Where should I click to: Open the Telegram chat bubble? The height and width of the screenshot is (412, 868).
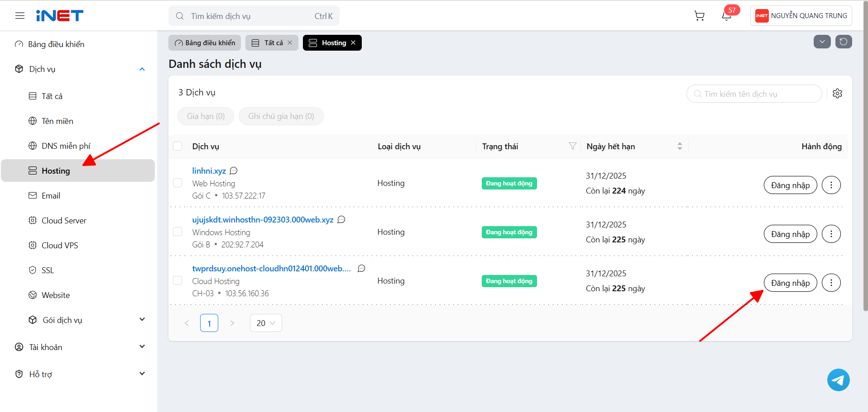839,380
